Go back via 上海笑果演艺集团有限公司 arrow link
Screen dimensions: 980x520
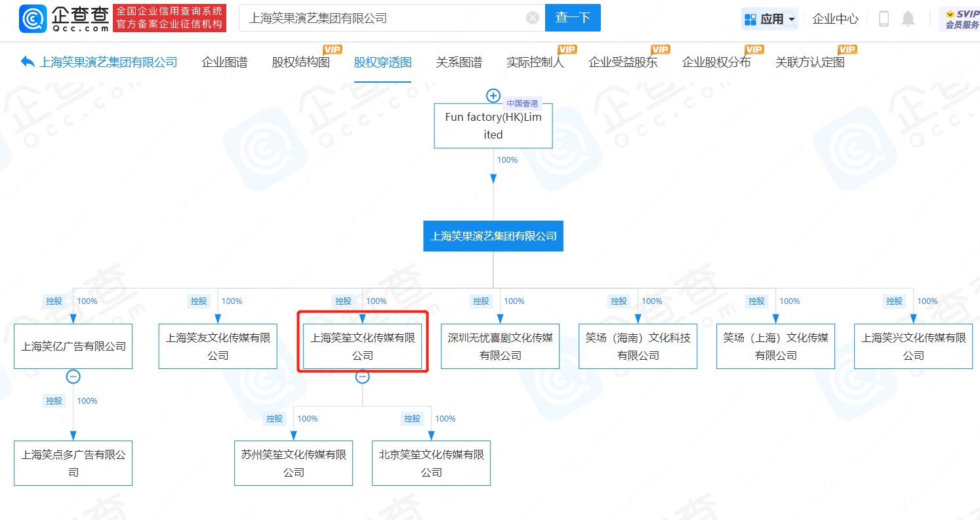99,62
